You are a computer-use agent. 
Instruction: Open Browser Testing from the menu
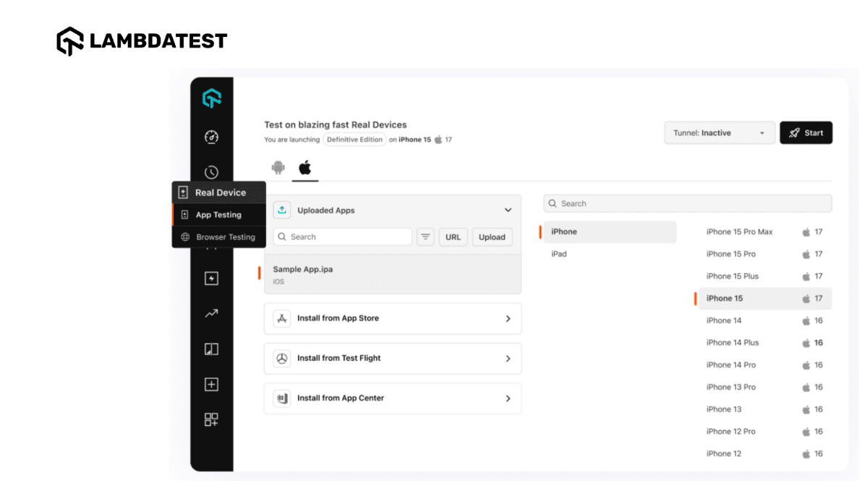coord(224,236)
